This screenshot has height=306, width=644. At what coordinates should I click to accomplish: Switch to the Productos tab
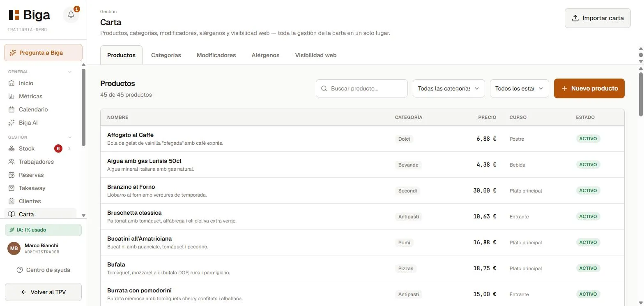(121, 55)
